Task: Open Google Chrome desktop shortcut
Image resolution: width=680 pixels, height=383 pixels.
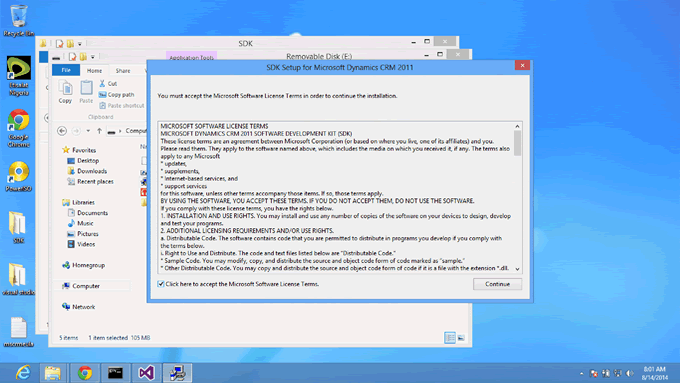Action: (19, 128)
